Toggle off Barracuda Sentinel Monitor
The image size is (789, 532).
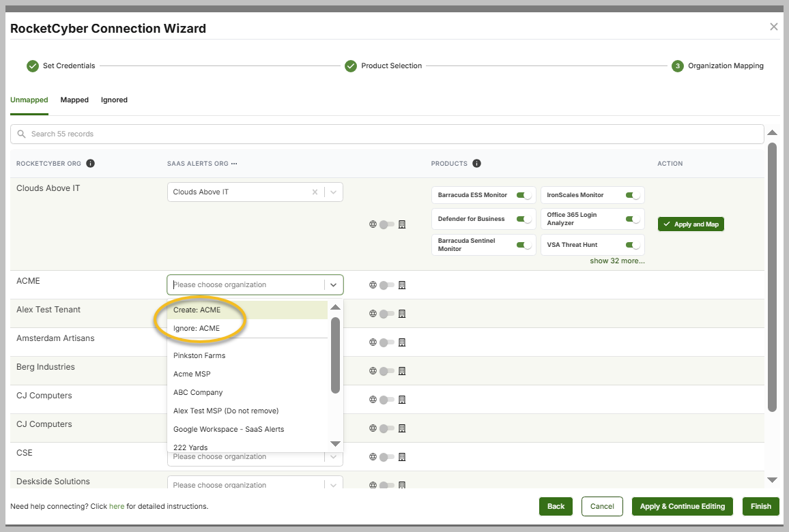[x=523, y=245]
